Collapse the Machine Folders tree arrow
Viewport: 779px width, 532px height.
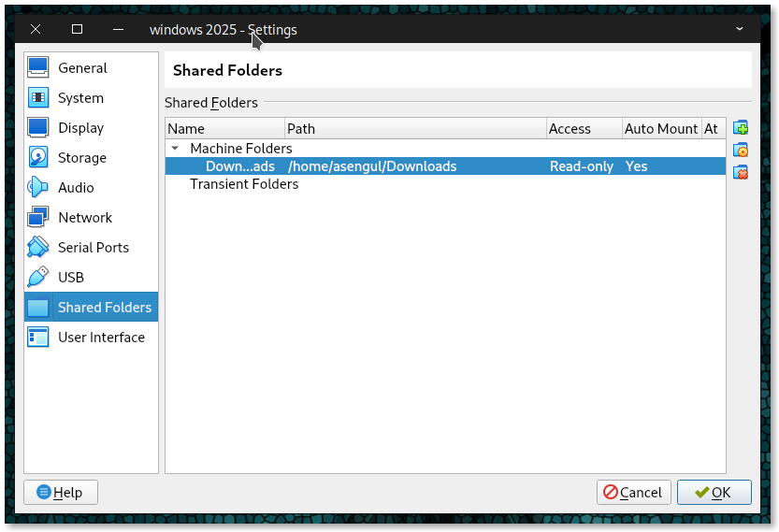pyautogui.click(x=175, y=148)
